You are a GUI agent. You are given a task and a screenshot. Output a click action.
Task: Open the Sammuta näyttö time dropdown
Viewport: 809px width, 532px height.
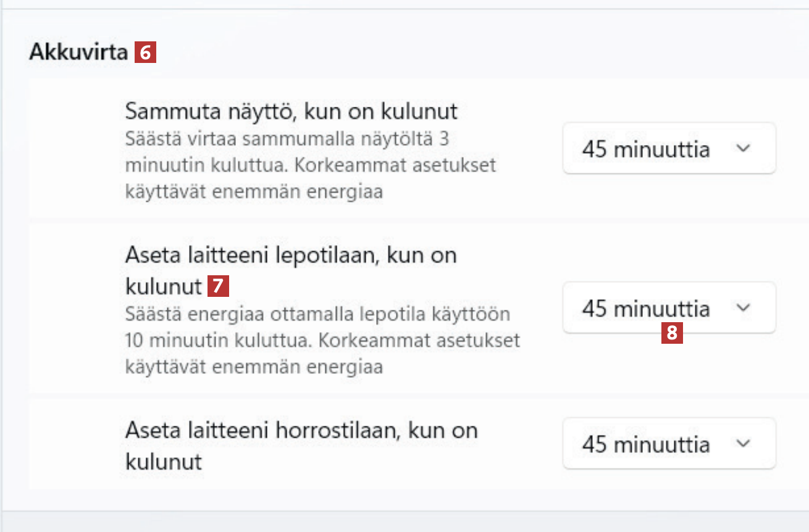pos(668,149)
